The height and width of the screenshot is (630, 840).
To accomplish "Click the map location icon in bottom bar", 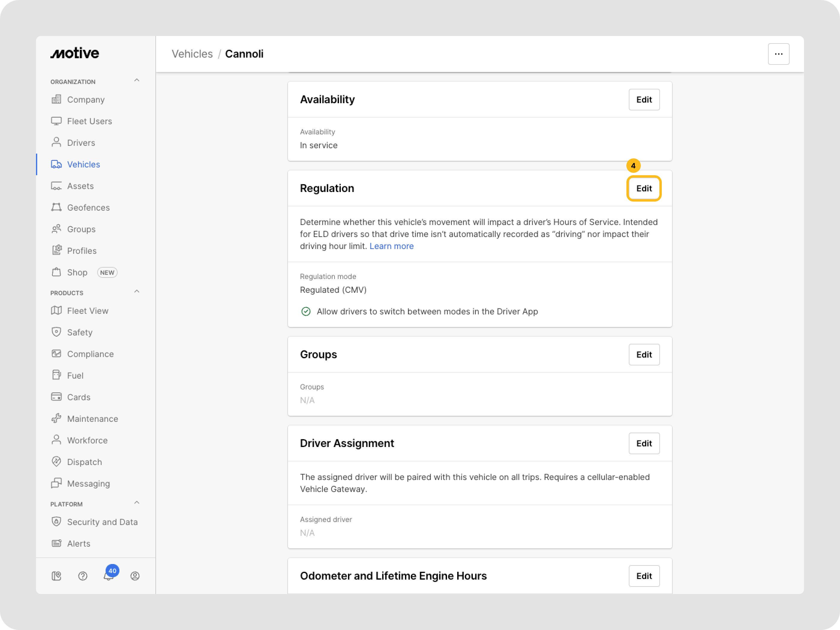I will (x=56, y=576).
